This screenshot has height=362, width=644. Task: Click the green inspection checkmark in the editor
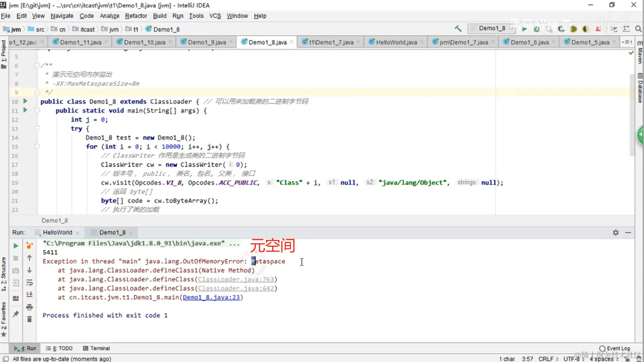pos(631,53)
